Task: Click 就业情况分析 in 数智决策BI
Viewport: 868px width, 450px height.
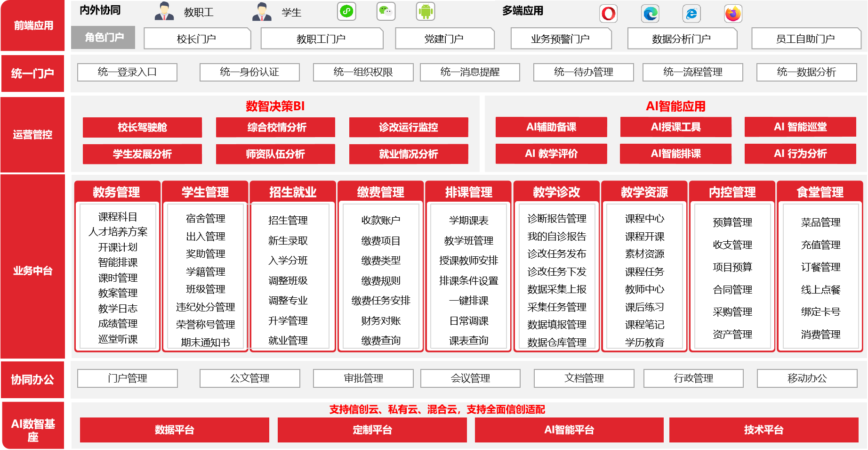Action: click(408, 154)
